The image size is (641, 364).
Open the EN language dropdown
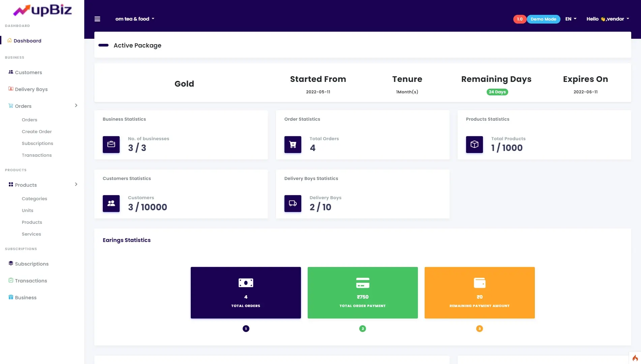[x=571, y=19]
